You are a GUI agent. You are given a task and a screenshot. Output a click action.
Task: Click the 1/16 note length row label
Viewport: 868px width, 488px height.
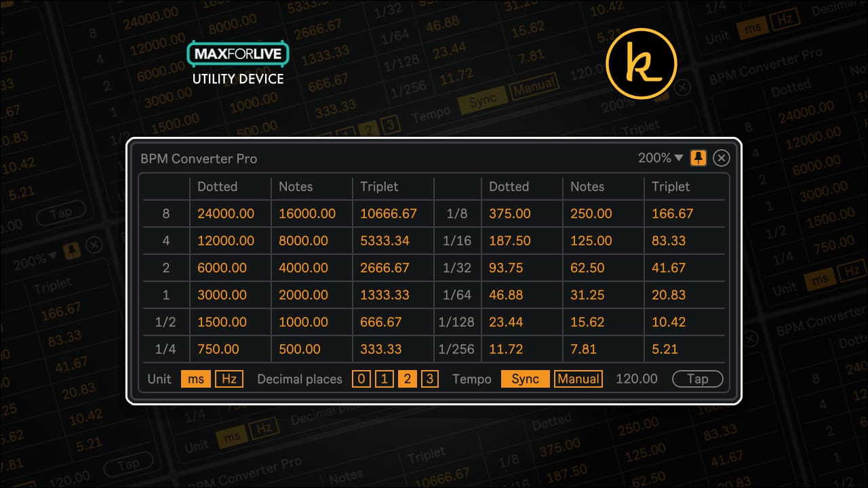[x=456, y=241]
